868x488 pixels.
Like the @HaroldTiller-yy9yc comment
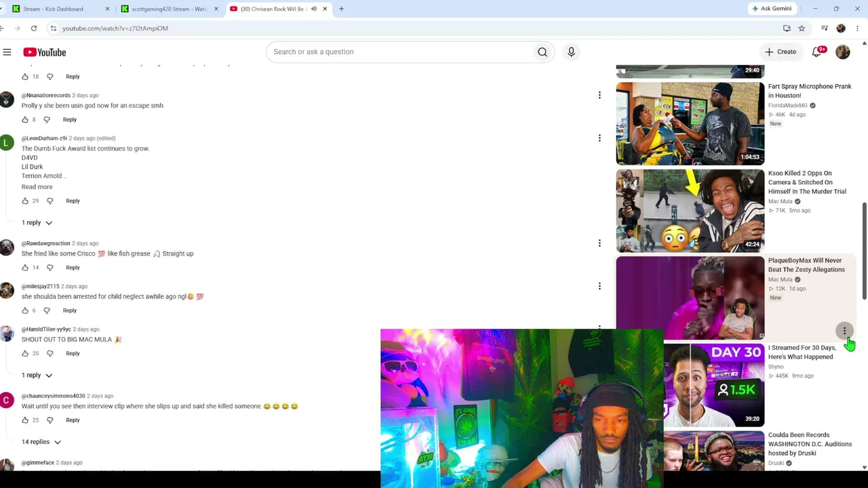25,353
